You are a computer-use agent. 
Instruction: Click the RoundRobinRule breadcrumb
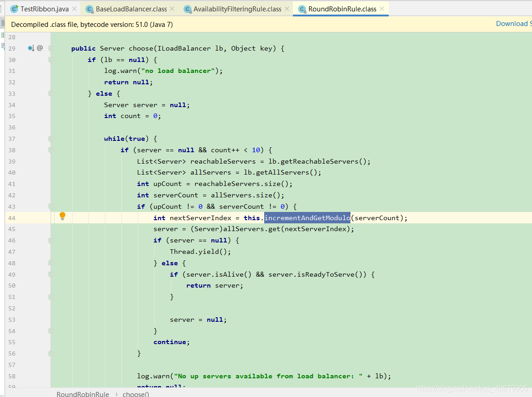pos(83,394)
